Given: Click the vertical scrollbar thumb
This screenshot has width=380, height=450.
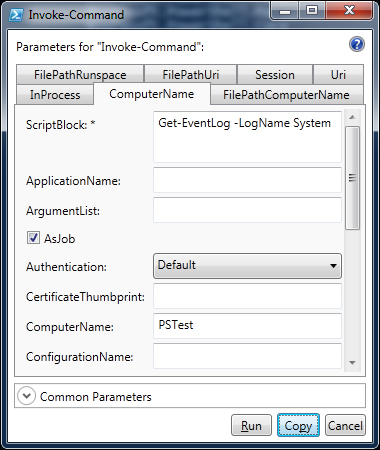Looking at the screenshot, I should coord(352,178).
